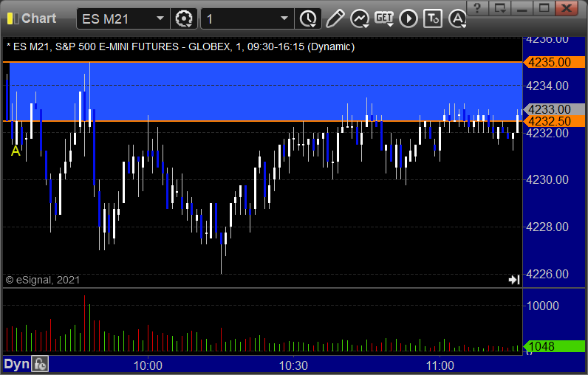Screen dimensions: 588x375
Task: Click the 10000 volume axis label
Action: click(543, 306)
